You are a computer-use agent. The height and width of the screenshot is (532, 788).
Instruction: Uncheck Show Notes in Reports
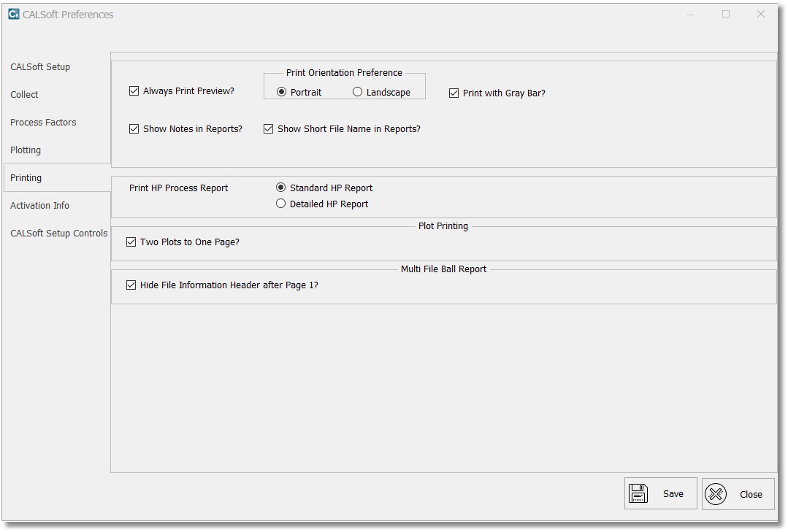134,129
